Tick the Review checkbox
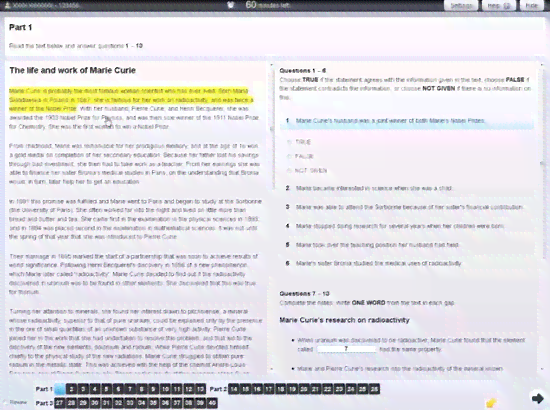This screenshot has height=410, width=550. point(5,403)
